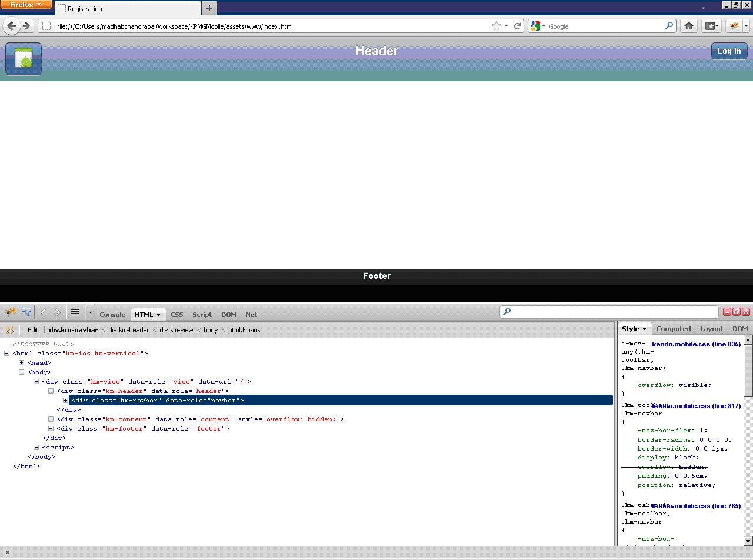Activate the element inspector tool in Firebug
The width and height of the screenshot is (753, 560).
(26, 312)
